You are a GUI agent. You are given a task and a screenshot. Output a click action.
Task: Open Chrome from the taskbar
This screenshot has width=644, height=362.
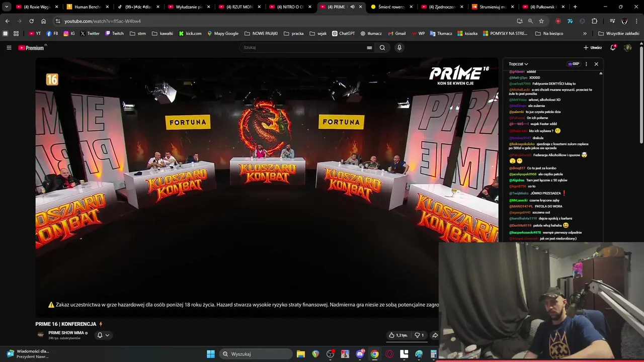pos(374,354)
